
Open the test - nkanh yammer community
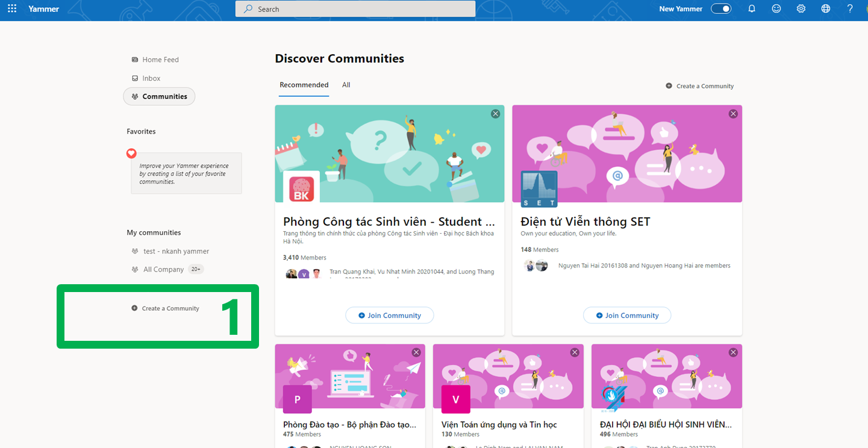click(x=176, y=251)
